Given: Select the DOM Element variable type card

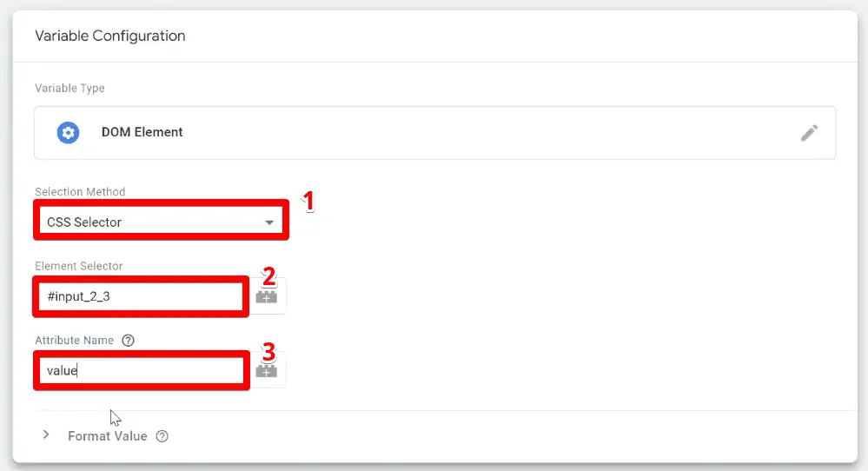Looking at the screenshot, I should (x=434, y=133).
